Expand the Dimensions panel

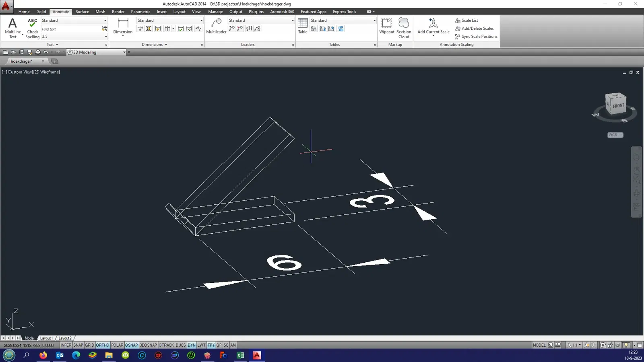click(x=155, y=45)
